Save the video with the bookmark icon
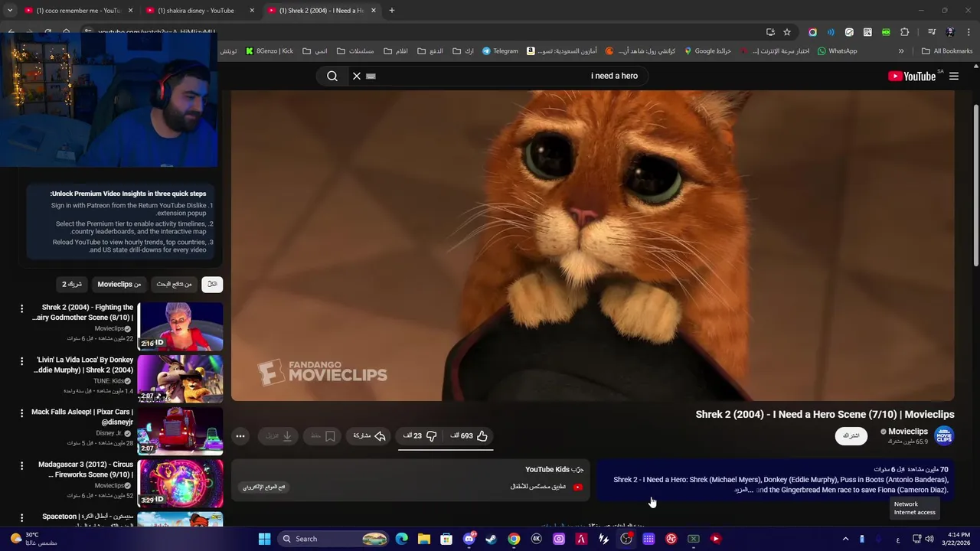The width and height of the screenshot is (980, 551). click(x=323, y=436)
